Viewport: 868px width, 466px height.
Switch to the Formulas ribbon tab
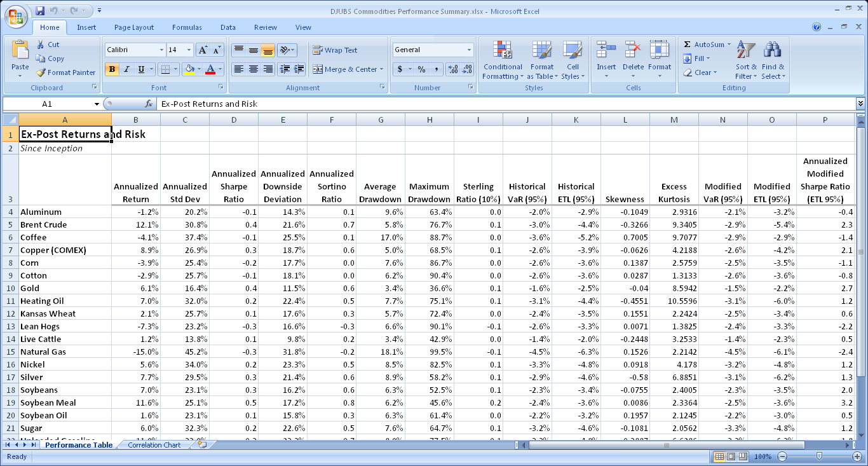point(187,27)
